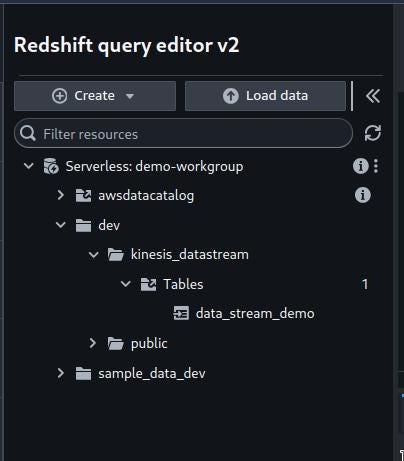Select the dev database label
404x461 pixels.
[x=109, y=225]
